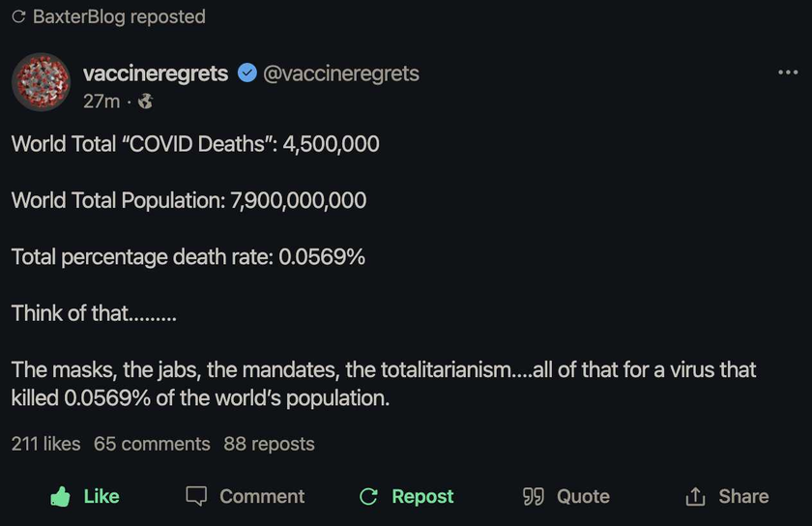Toggle the green Repost label
This screenshot has width=812, height=526.
click(422, 496)
